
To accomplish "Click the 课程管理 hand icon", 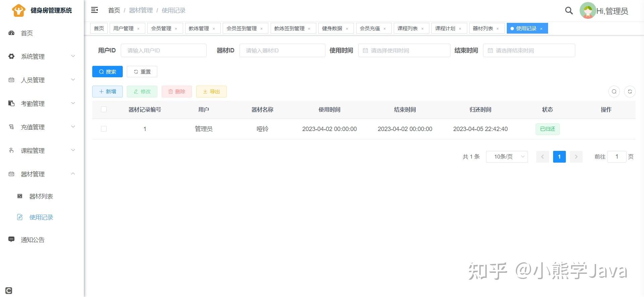I will point(11,151).
